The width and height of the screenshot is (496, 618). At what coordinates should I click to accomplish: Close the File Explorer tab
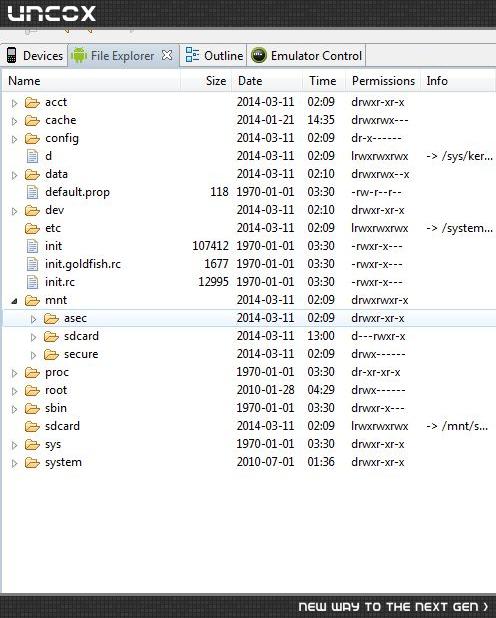point(167,55)
